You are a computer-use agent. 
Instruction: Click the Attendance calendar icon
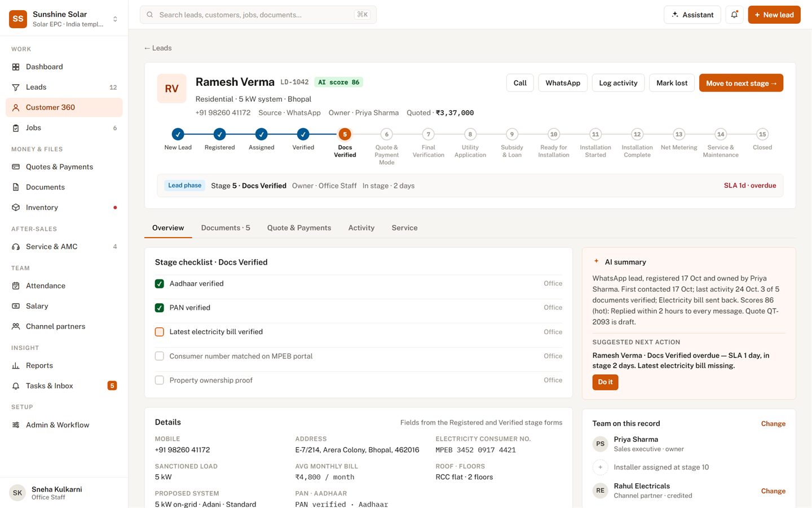coord(16,286)
